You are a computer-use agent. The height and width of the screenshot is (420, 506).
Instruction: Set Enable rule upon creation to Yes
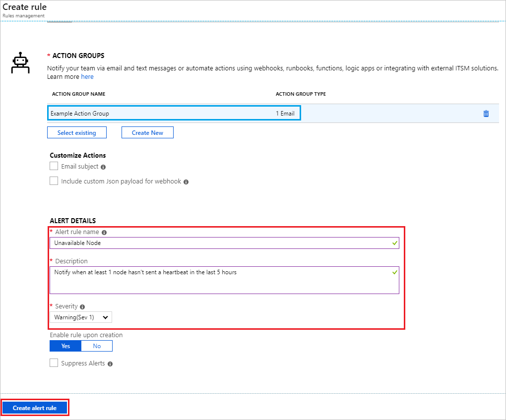click(65, 346)
